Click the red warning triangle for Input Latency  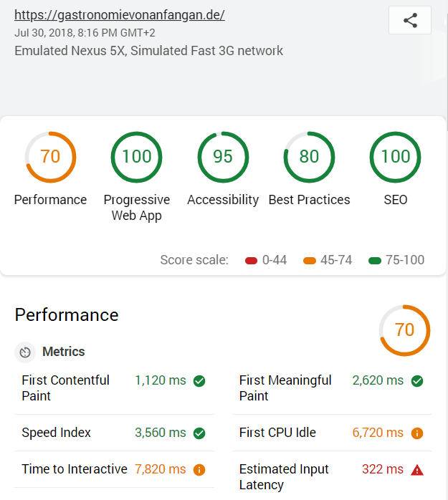417,470
